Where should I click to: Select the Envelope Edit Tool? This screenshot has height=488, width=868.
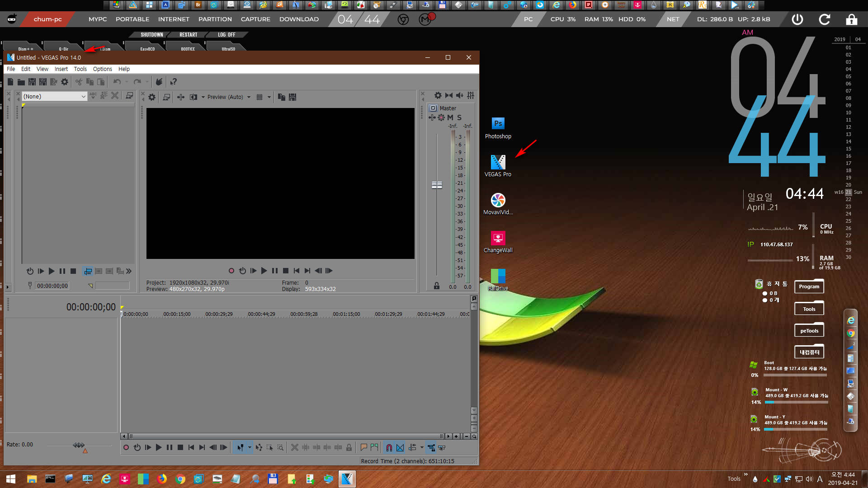259,448
